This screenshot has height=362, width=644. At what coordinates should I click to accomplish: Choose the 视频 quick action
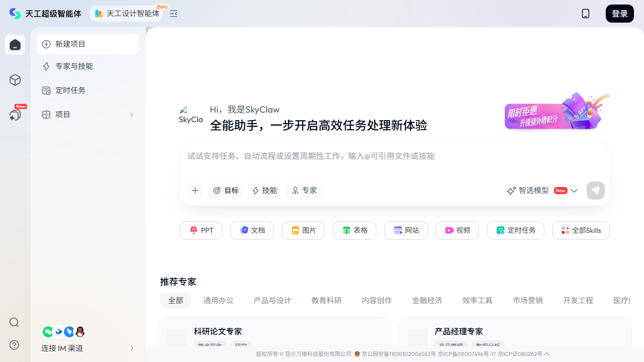pyautogui.click(x=457, y=230)
